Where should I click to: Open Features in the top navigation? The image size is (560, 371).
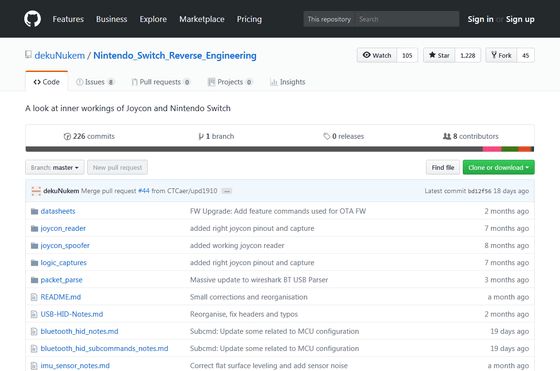tap(68, 19)
